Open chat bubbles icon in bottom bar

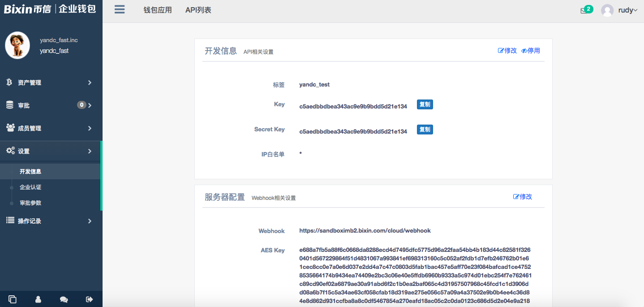[64, 299]
